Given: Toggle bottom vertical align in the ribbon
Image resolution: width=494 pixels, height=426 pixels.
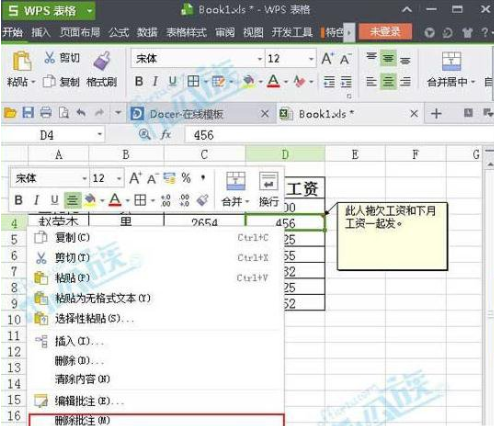Looking at the screenshot, I should [x=405, y=60].
